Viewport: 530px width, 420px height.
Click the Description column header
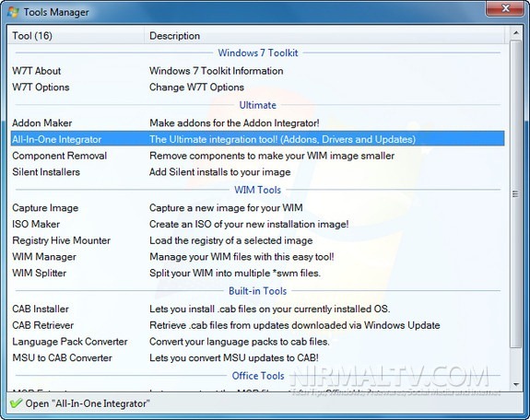(x=324, y=36)
